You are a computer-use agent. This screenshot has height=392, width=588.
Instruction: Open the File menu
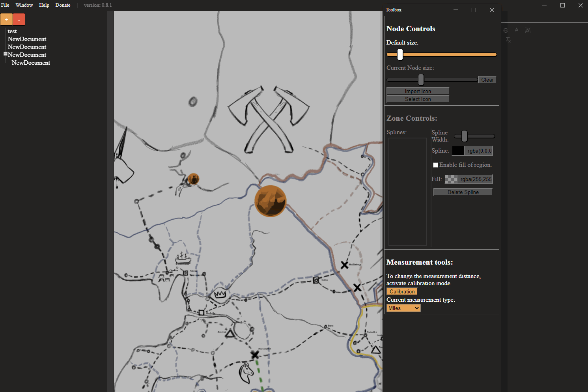[5, 5]
